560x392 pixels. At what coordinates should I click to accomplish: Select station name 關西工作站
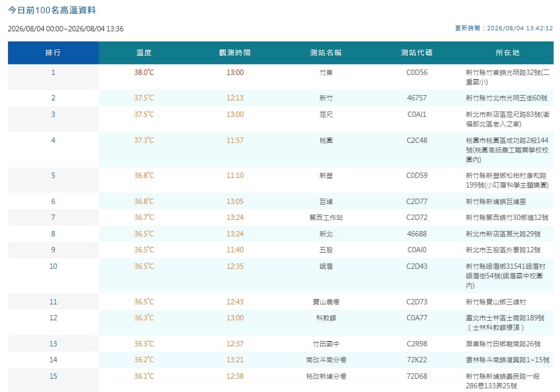pos(325,218)
